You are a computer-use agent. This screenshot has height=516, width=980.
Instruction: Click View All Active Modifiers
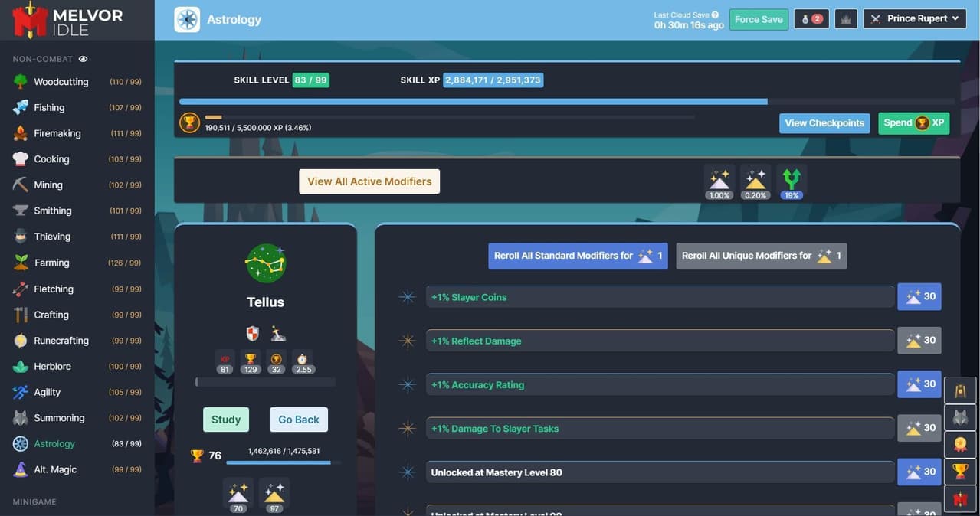(x=369, y=181)
